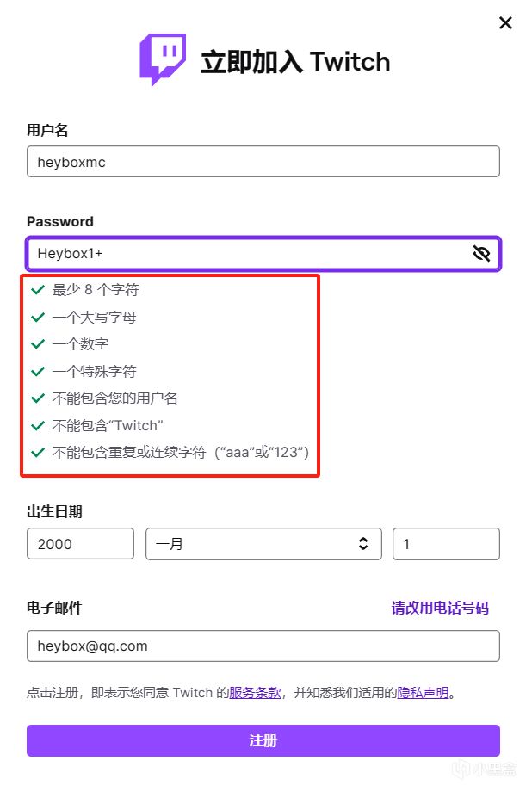Click checkmark beside 一个数字 requirement
The image size is (532, 797).
pos(37,344)
